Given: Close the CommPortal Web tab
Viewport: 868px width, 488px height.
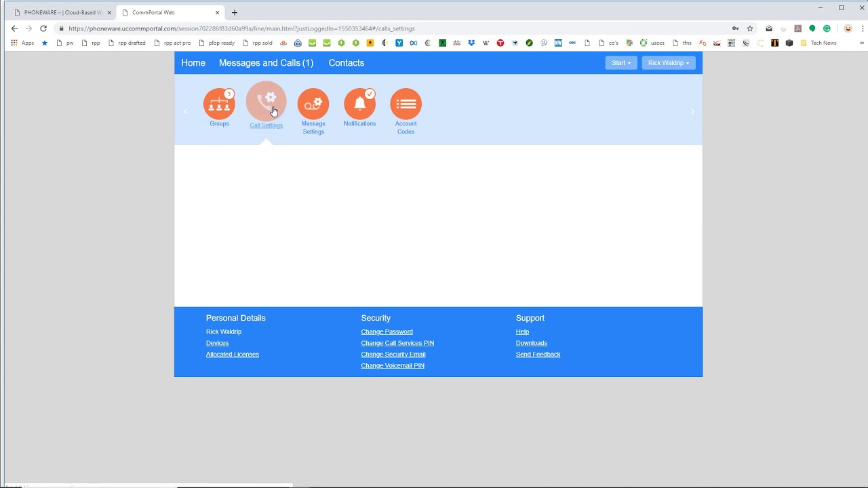Looking at the screenshot, I should [217, 12].
